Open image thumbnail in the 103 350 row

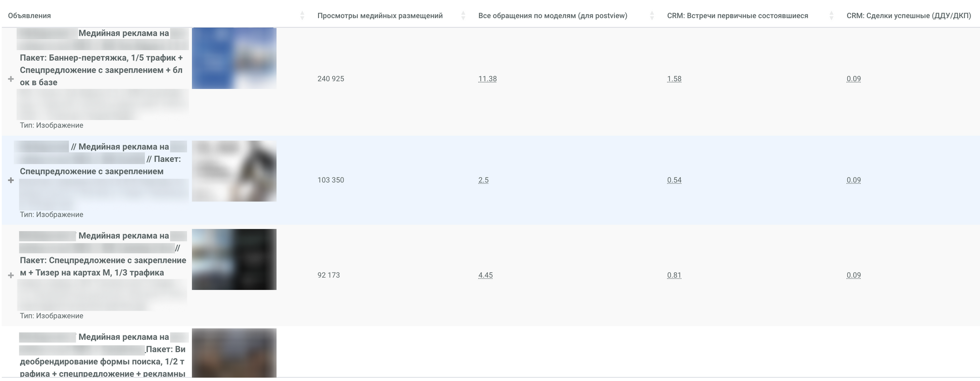pyautogui.click(x=234, y=171)
